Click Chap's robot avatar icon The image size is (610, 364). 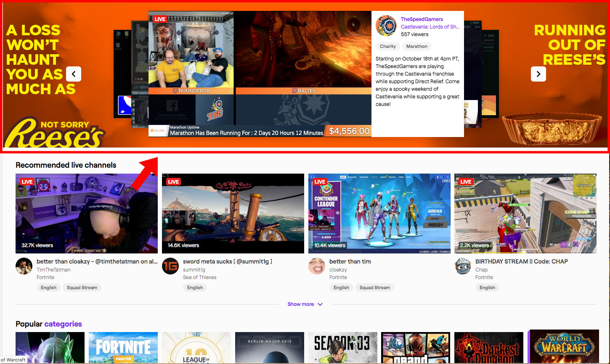click(463, 266)
